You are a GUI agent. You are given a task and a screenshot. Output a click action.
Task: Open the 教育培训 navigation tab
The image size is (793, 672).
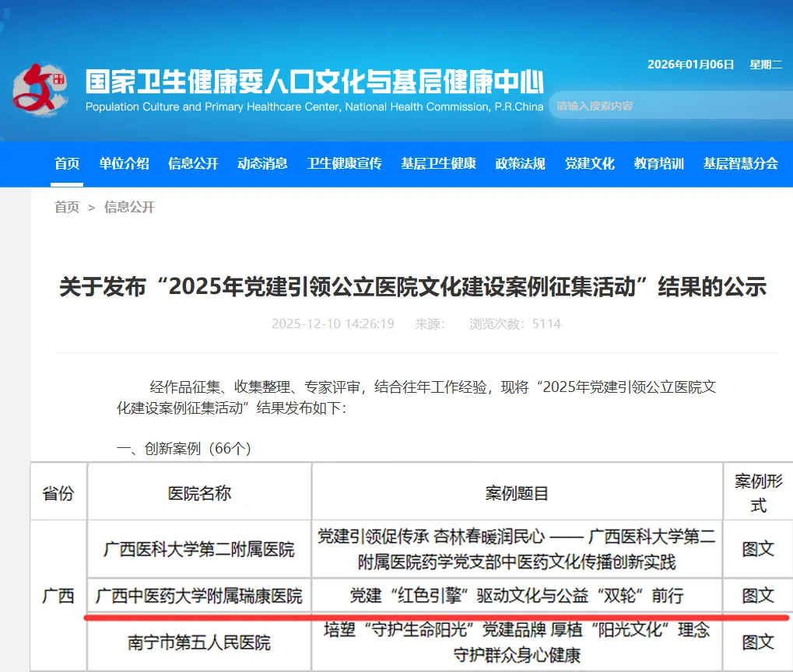(658, 164)
